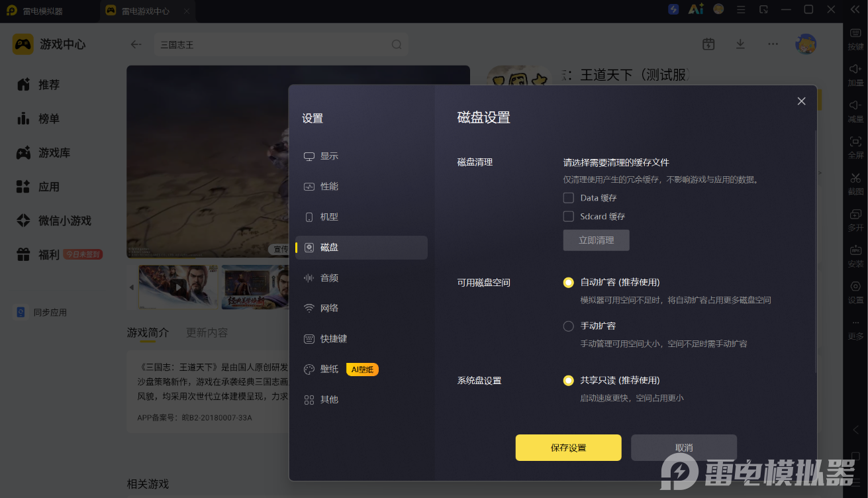Open the downloads icon in game center header
Viewport: 868px width, 498px height.
pyautogui.click(x=741, y=44)
